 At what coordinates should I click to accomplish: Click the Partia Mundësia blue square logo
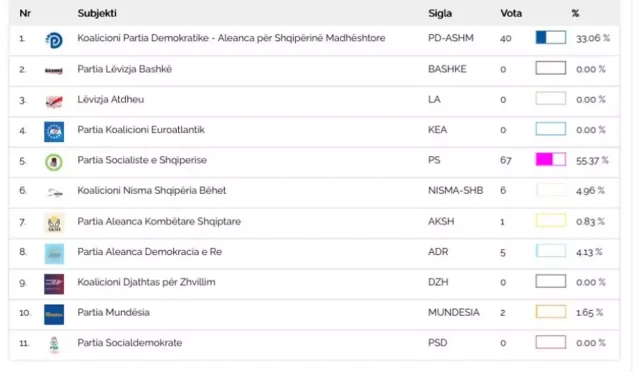pyautogui.click(x=54, y=314)
